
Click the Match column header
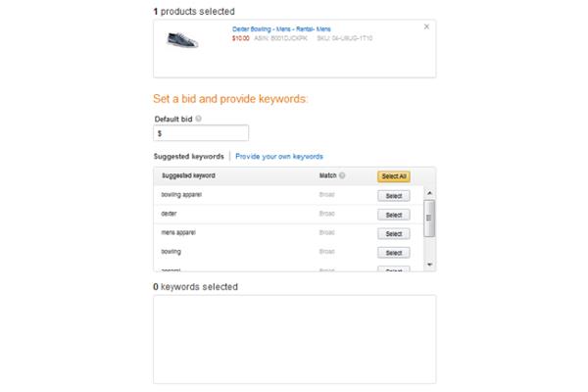coord(327,175)
